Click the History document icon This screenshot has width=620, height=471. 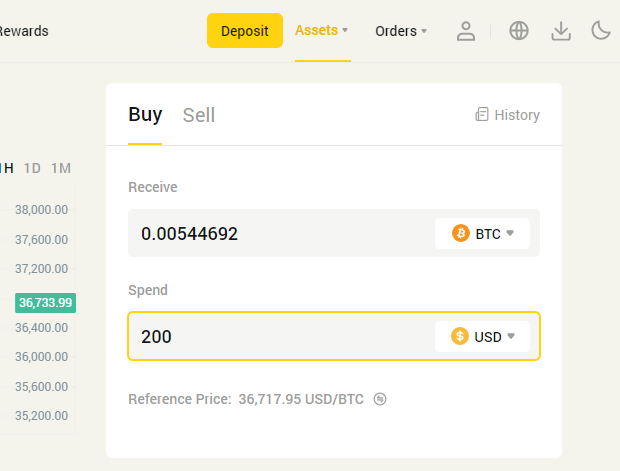point(482,114)
